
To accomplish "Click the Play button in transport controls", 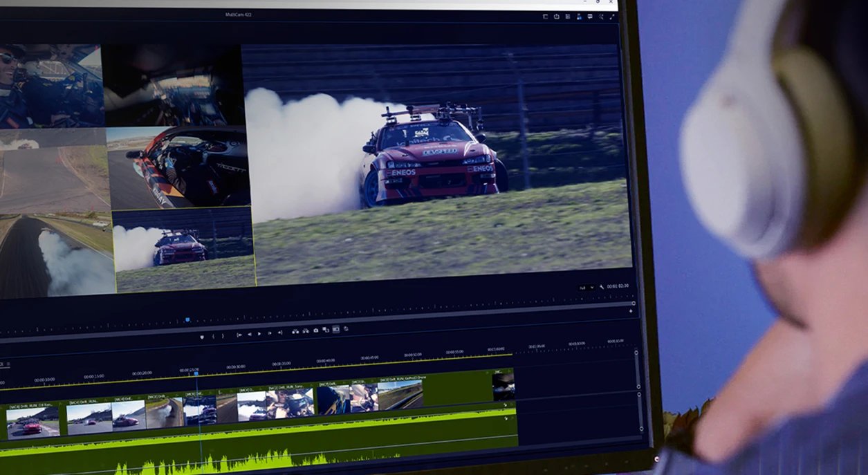I will (x=259, y=334).
